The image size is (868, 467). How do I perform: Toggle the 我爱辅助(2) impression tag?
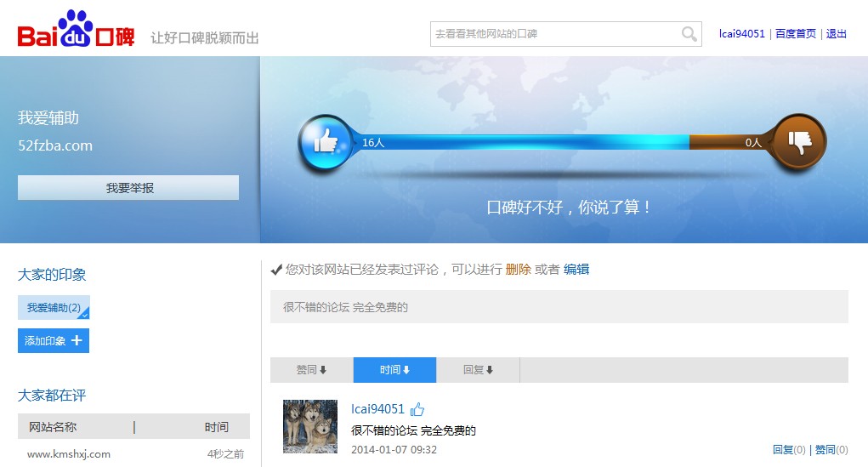[x=54, y=307]
